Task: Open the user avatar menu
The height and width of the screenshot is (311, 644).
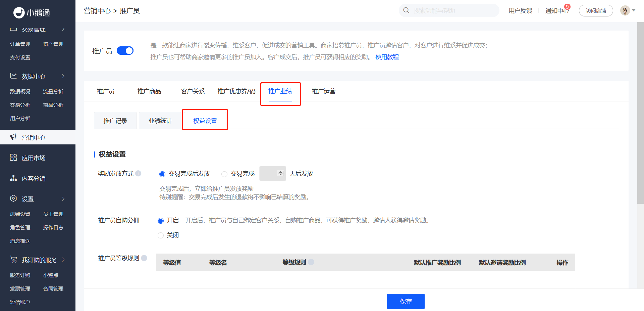Action: pos(625,10)
